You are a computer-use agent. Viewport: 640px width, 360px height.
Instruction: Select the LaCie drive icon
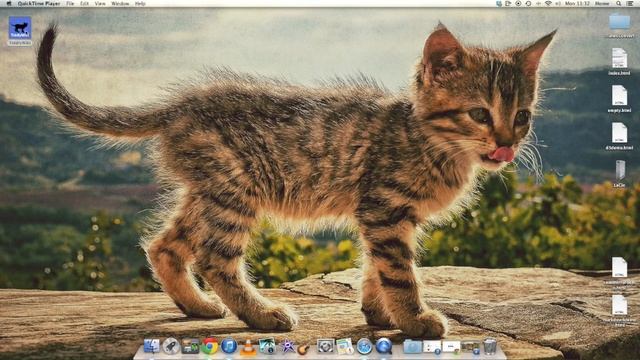(x=620, y=170)
